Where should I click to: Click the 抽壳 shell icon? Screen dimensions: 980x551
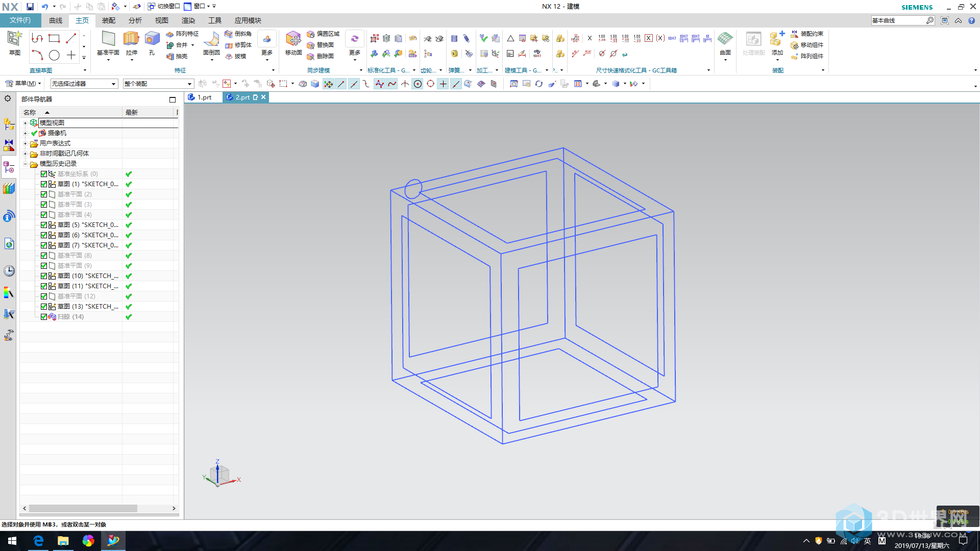170,57
